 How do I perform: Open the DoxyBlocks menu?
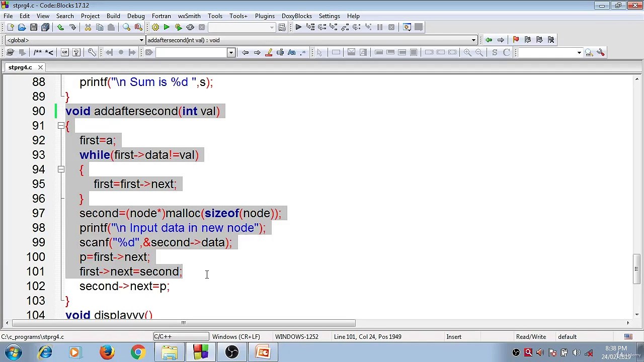(297, 16)
